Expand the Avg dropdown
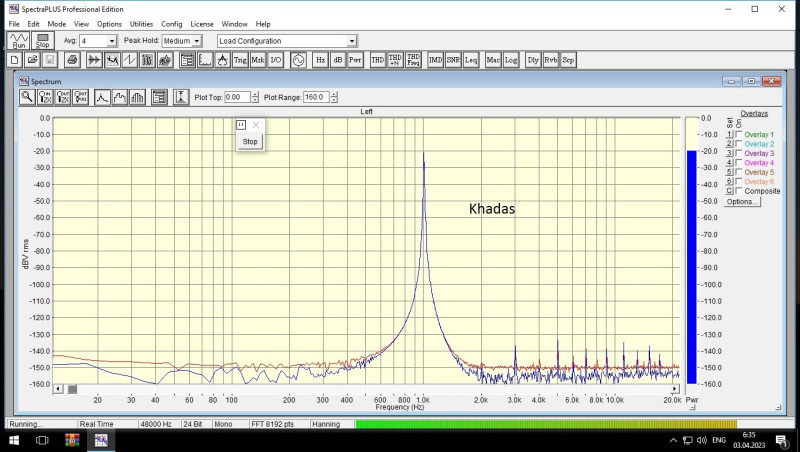 (x=112, y=41)
